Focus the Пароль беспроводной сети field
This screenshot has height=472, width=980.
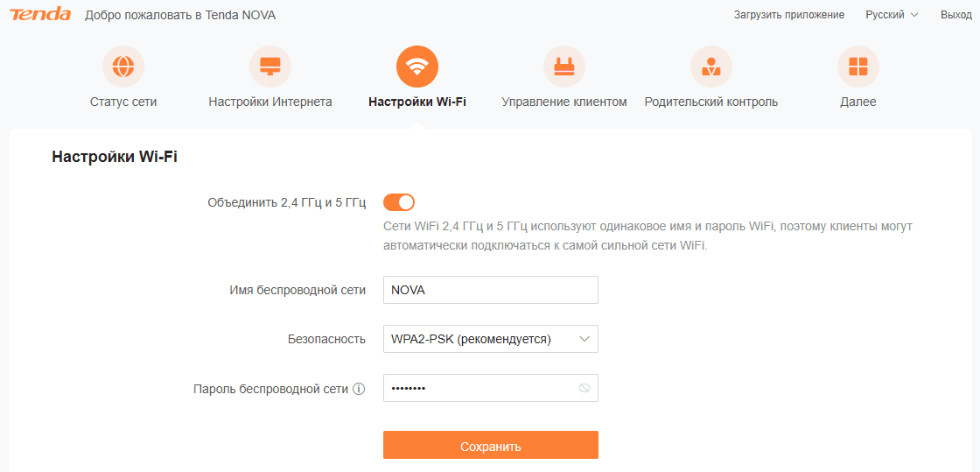point(491,388)
